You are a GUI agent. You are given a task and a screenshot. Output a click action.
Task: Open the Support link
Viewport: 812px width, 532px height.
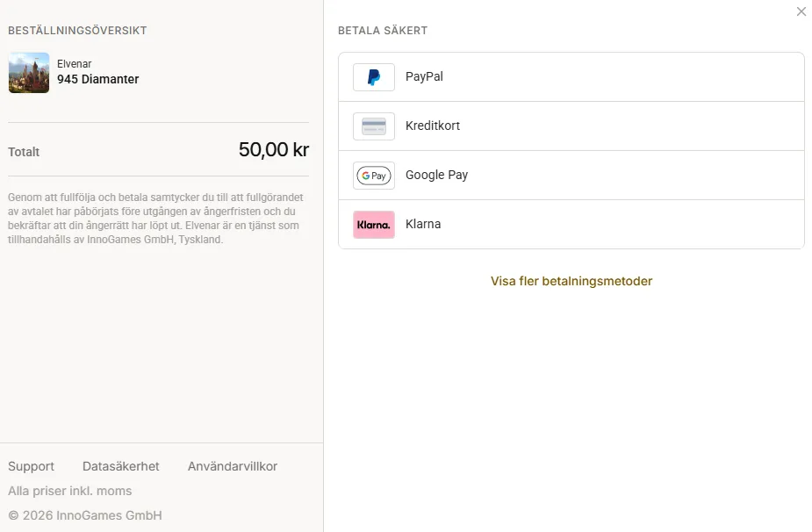coord(31,466)
